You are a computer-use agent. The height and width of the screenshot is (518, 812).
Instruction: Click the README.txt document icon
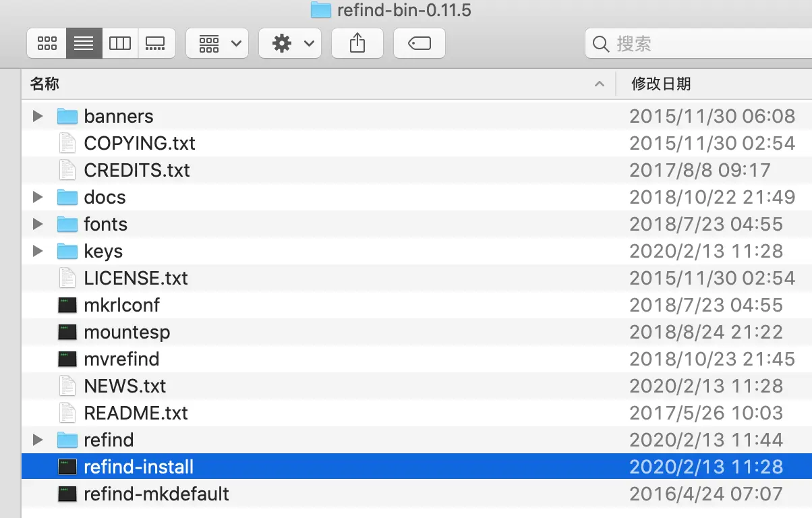(x=67, y=413)
